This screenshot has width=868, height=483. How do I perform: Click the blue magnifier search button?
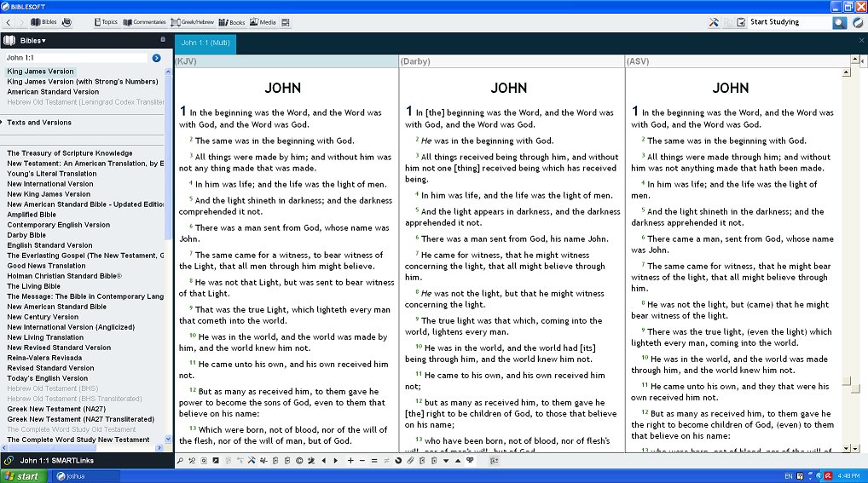tap(840, 23)
